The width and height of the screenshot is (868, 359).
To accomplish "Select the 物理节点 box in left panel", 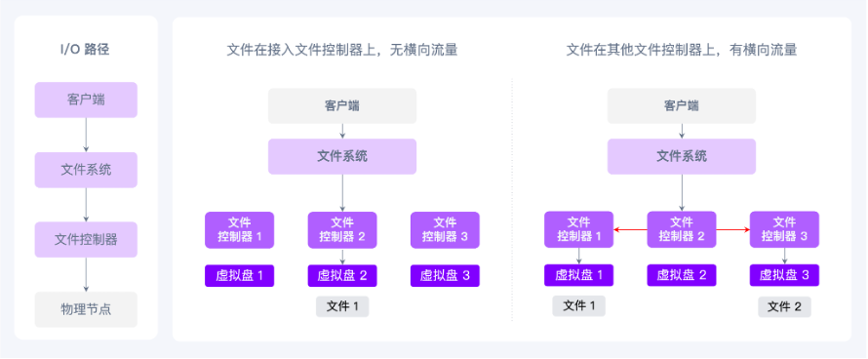I will 86,309.
